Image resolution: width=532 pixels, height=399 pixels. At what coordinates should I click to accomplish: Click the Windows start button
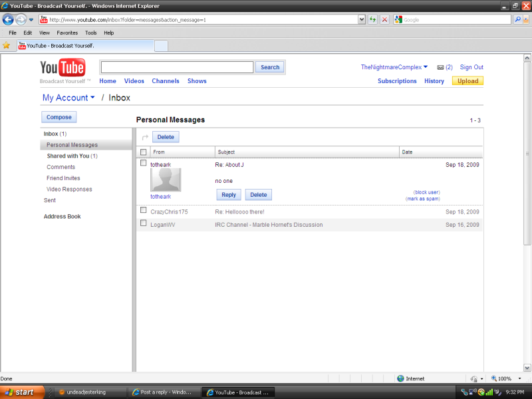tap(22, 392)
